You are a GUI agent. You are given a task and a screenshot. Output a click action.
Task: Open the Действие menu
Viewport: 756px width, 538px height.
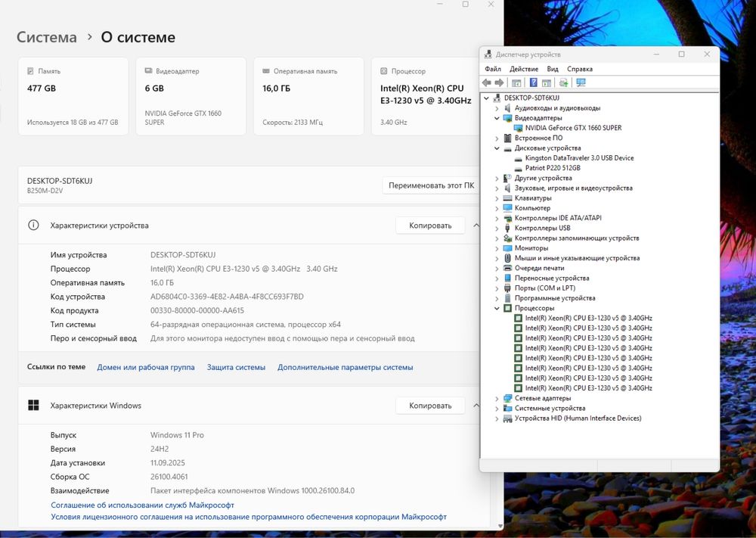click(524, 69)
